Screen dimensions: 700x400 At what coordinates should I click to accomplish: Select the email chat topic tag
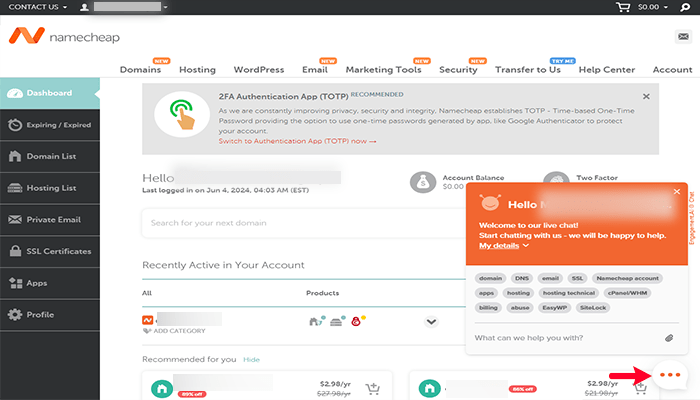pyautogui.click(x=550, y=278)
